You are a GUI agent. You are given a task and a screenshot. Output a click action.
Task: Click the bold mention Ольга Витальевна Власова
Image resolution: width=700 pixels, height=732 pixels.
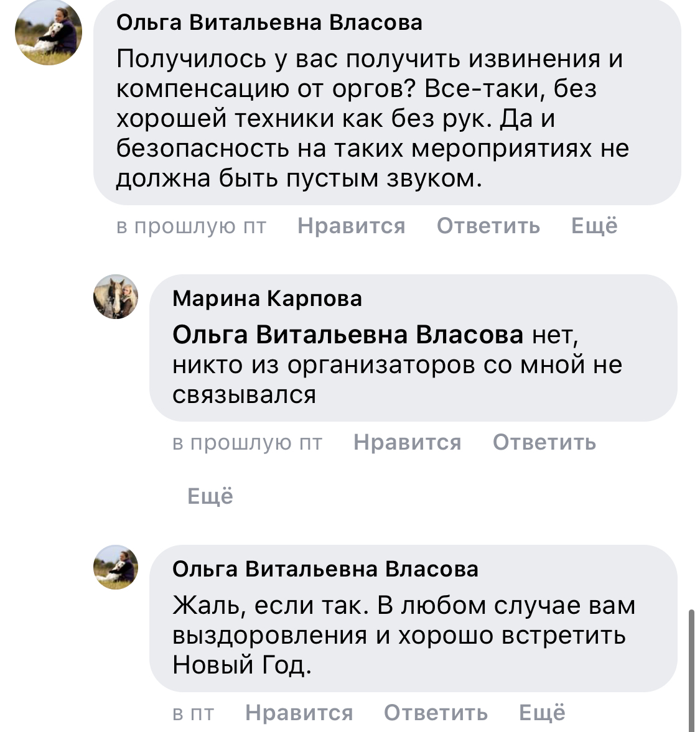tap(348, 335)
